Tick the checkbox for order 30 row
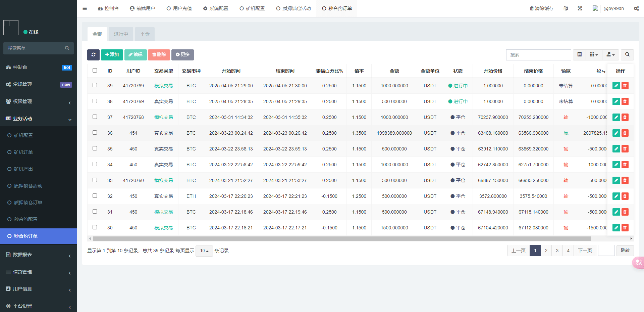The image size is (644, 312). [x=95, y=227]
